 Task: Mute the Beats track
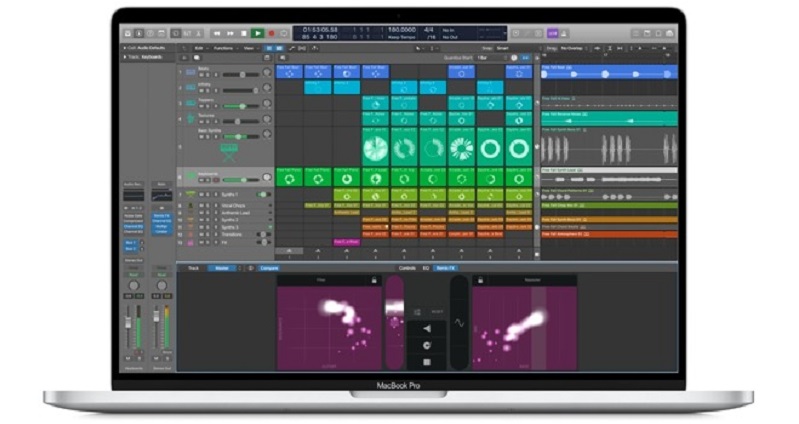[x=201, y=75]
